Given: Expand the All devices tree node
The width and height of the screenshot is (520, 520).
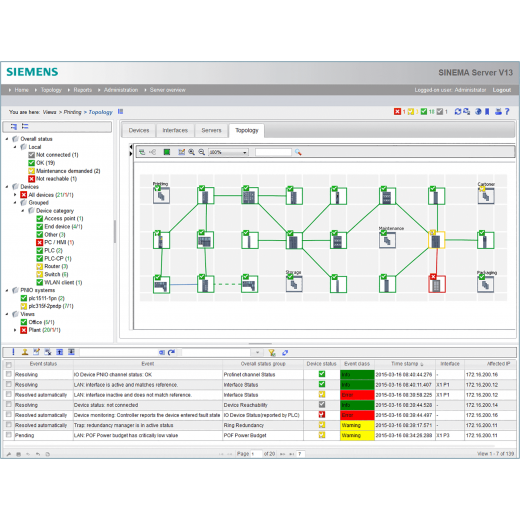Looking at the screenshot, I should click(15, 195).
